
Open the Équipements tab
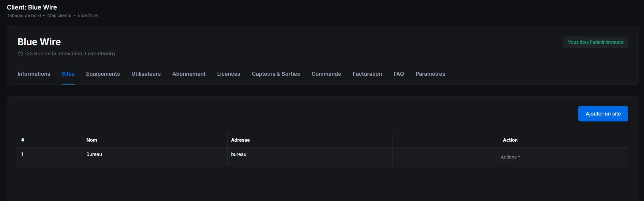[103, 74]
